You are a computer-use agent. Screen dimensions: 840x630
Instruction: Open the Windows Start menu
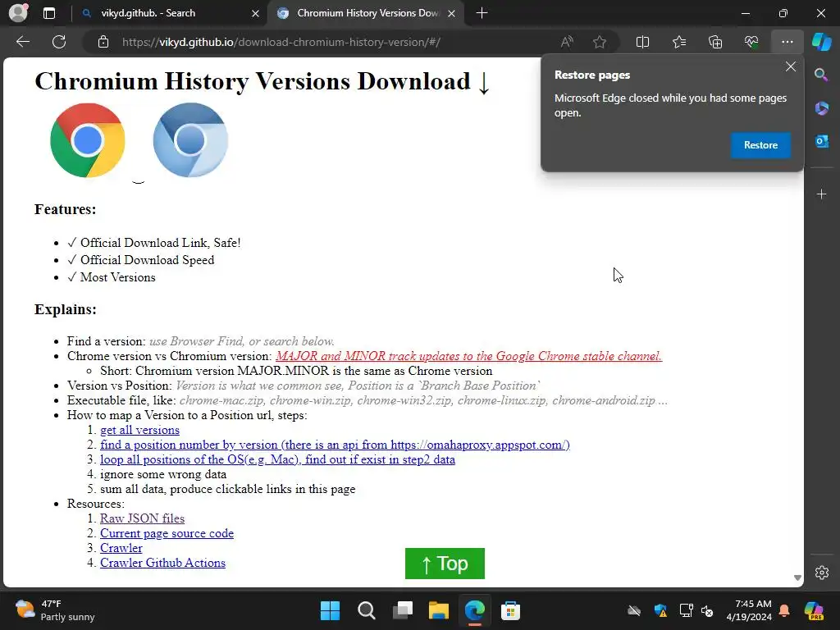[330, 610]
